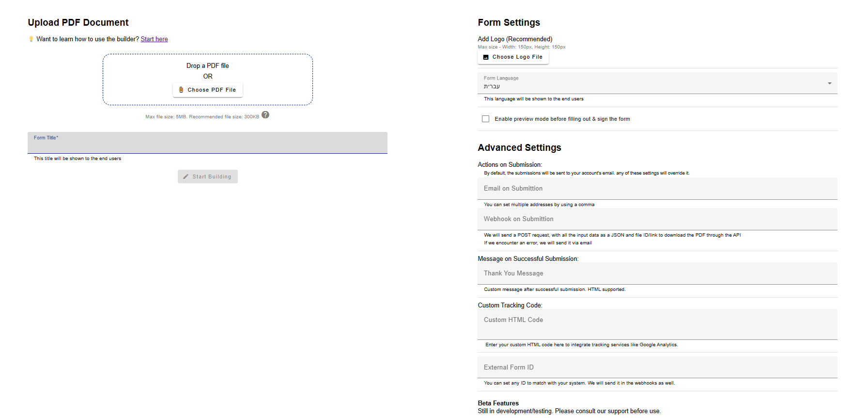This screenshot has height=418, width=868.
Task: Click the Drop a PDF file zone
Action: click(x=207, y=67)
